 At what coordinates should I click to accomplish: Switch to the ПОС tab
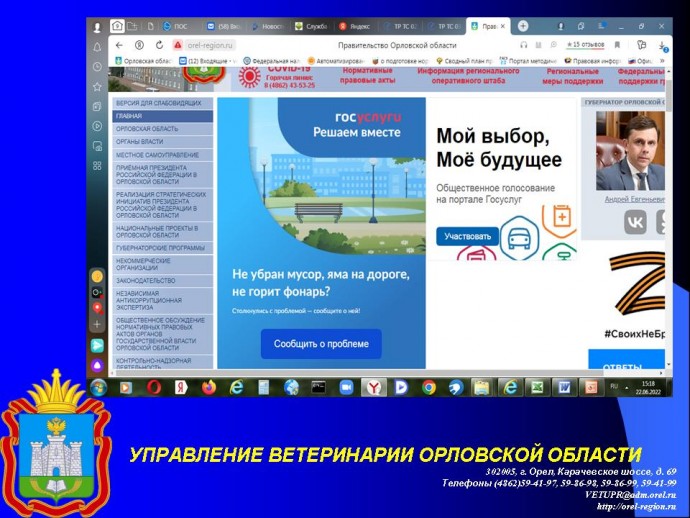[x=180, y=26]
